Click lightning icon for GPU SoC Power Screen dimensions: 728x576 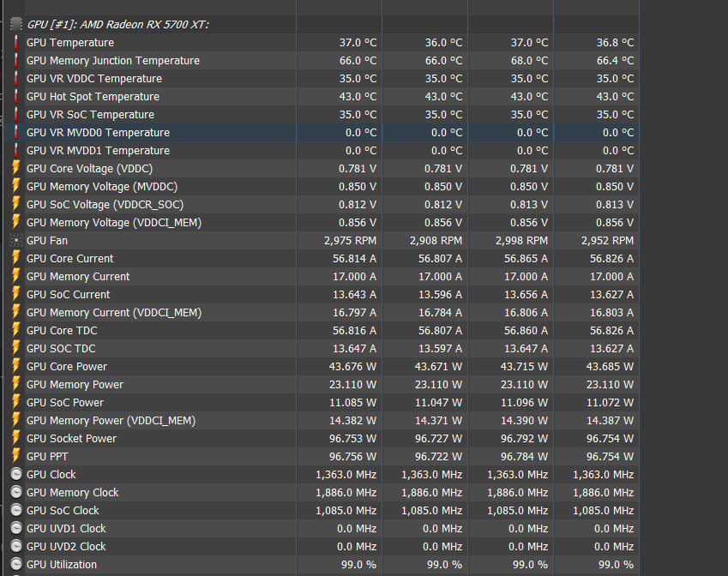coord(16,402)
